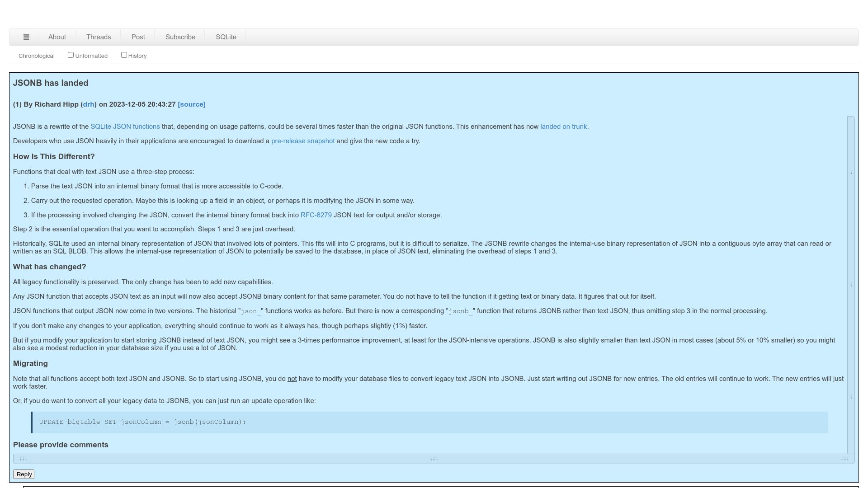868x488 pixels.
Task: Open the Post menu item
Action: pos(138,37)
